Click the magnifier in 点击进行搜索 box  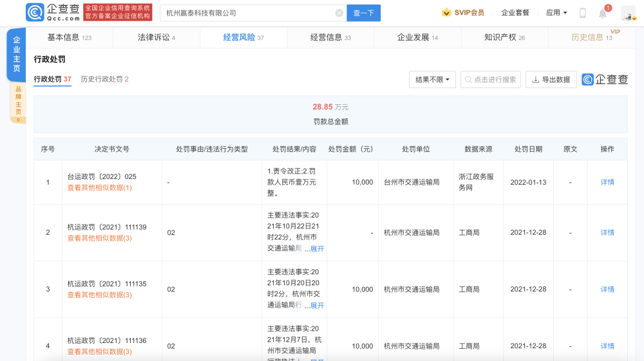tap(468, 80)
